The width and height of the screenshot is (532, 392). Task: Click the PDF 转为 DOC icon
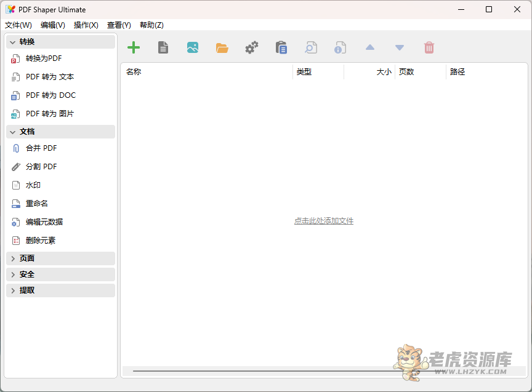[15, 95]
